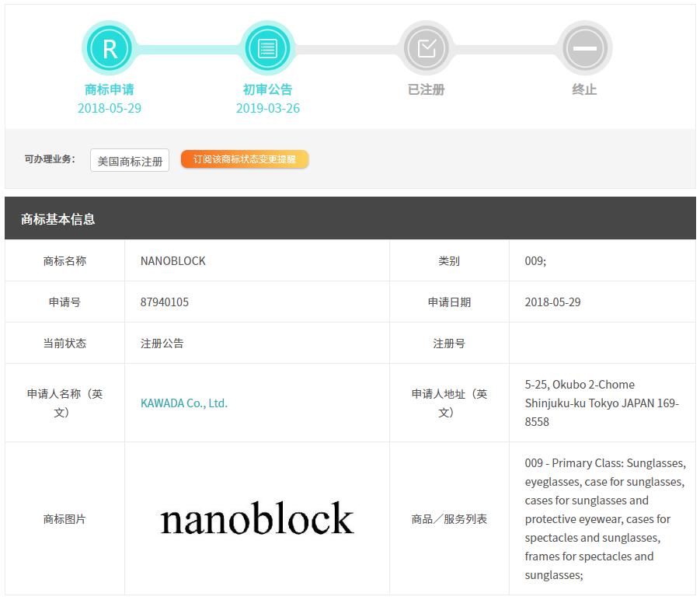
Task: Click the 已注册 checkmark step icon
Action: tap(426, 48)
